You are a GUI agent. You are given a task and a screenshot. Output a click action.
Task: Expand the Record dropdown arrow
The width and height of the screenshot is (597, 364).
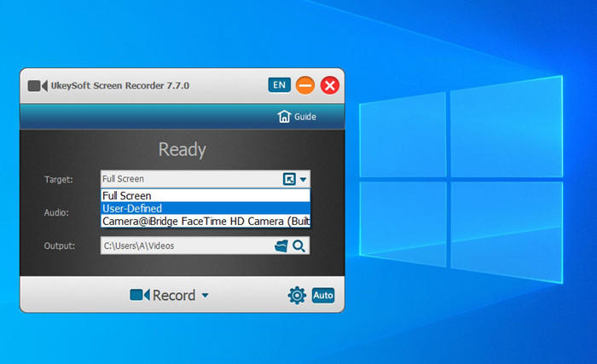coord(206,295)
